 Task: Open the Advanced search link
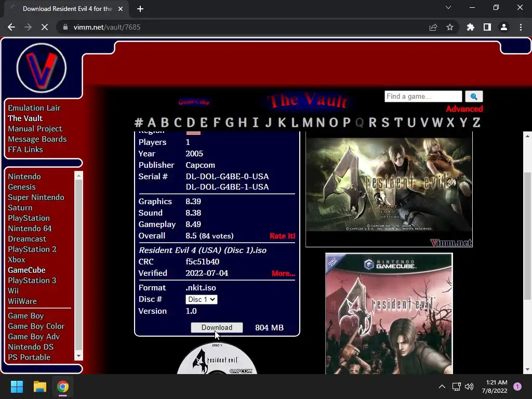point(464,109)
